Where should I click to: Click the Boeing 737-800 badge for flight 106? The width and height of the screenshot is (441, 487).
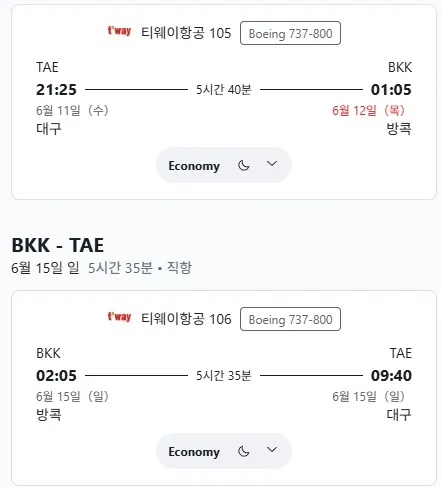pyautogui.click(x=290, y=319)
